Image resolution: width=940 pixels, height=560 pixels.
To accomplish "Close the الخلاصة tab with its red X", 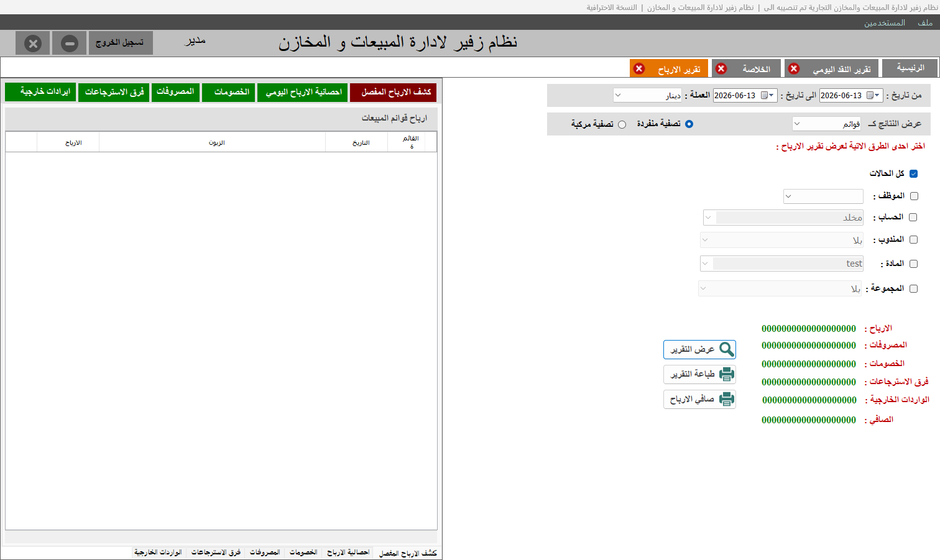I will [x=721, y=68].
